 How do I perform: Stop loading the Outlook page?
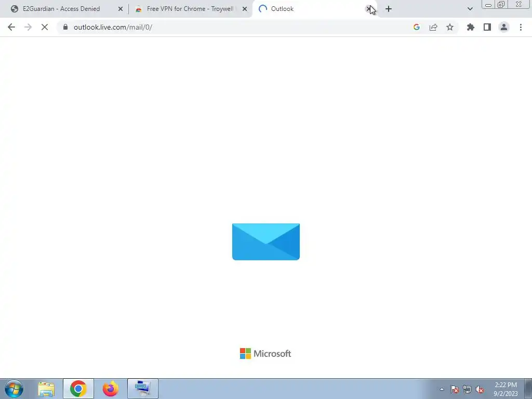coord(45,27)
